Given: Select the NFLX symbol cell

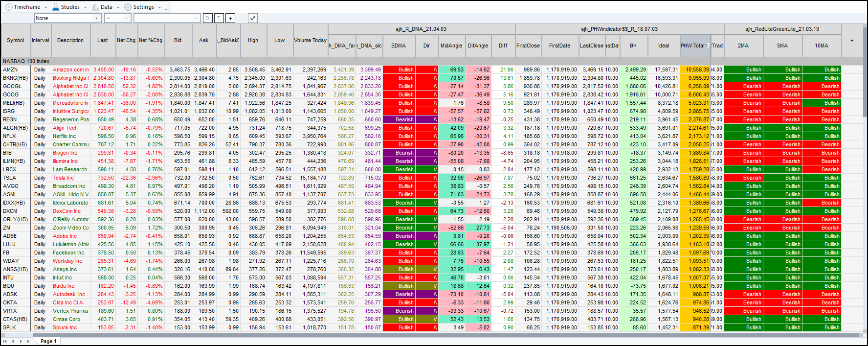Looking at the screenshot, I should [x=16, y=136].
